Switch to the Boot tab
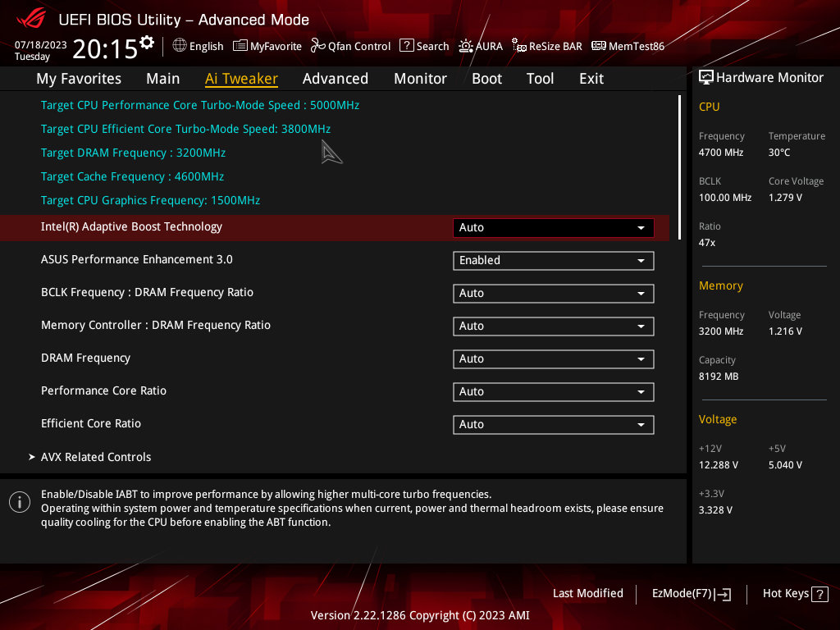The width and height of the screenshot is (840, 630). [x=487, y=79]
